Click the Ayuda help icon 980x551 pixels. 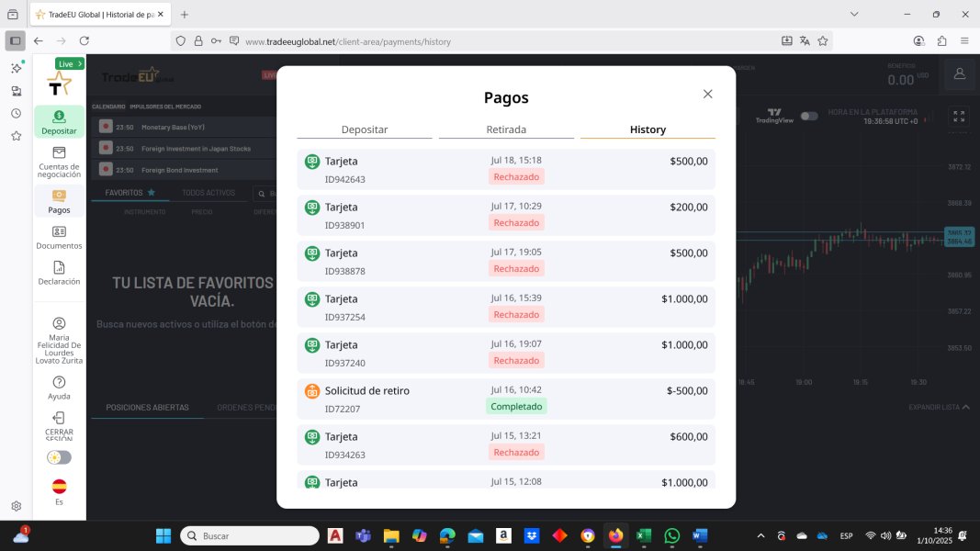(59, 382)
